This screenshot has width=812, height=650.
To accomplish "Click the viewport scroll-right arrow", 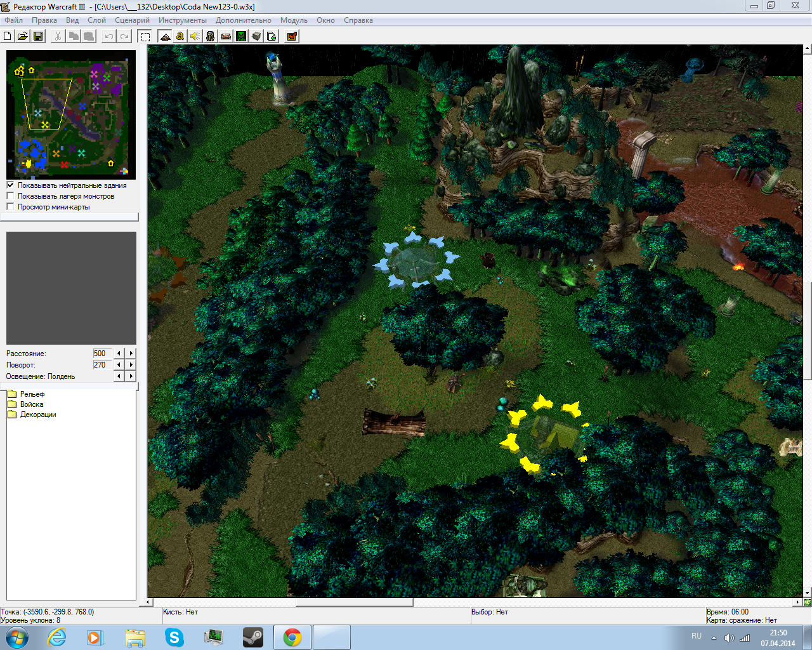I will (x=797, y=602).
